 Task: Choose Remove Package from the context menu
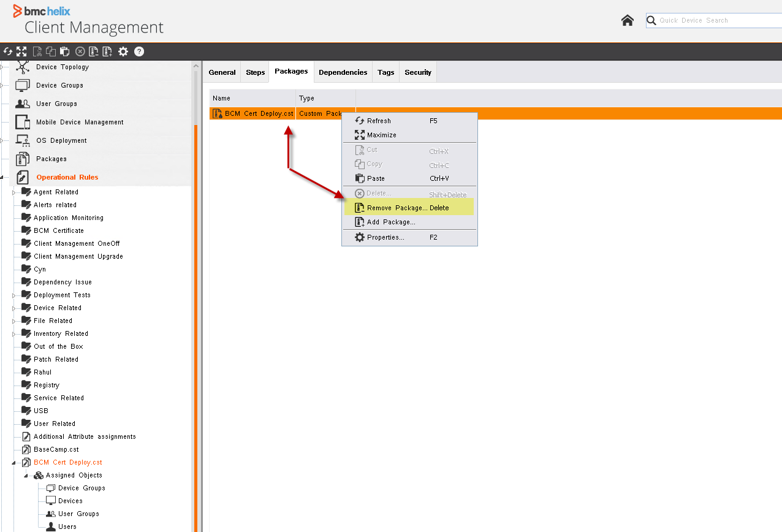pyautogui.click(x=409, y=208)
